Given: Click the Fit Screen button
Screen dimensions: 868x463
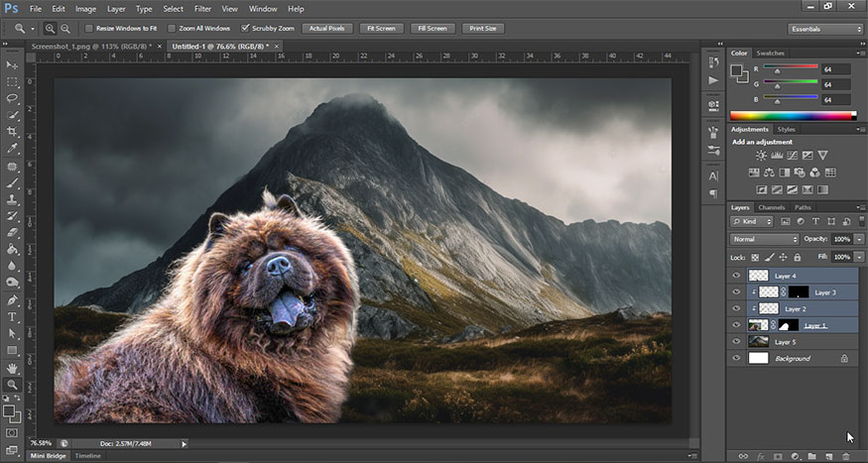Looking at the screenshot, I should (x=381, y=28).
